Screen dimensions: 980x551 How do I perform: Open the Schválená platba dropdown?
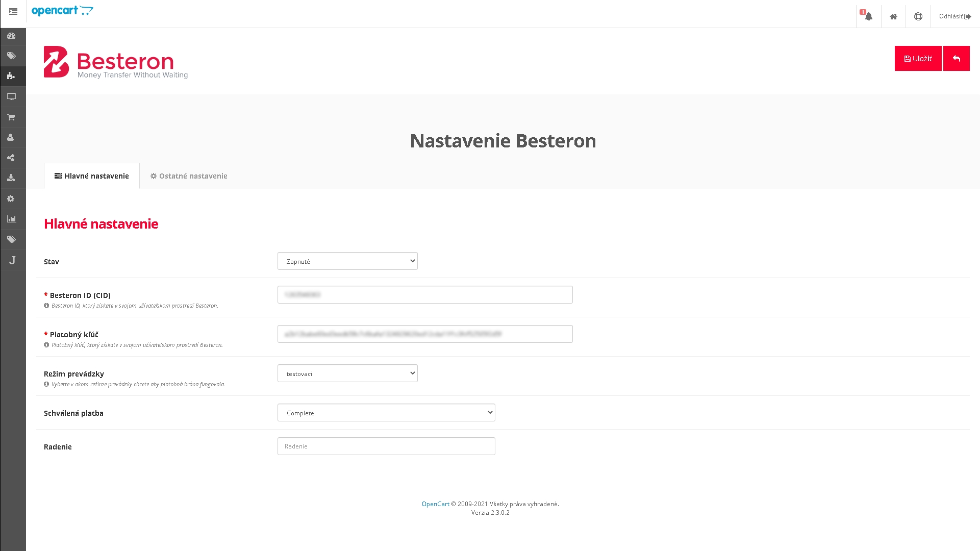386,413
